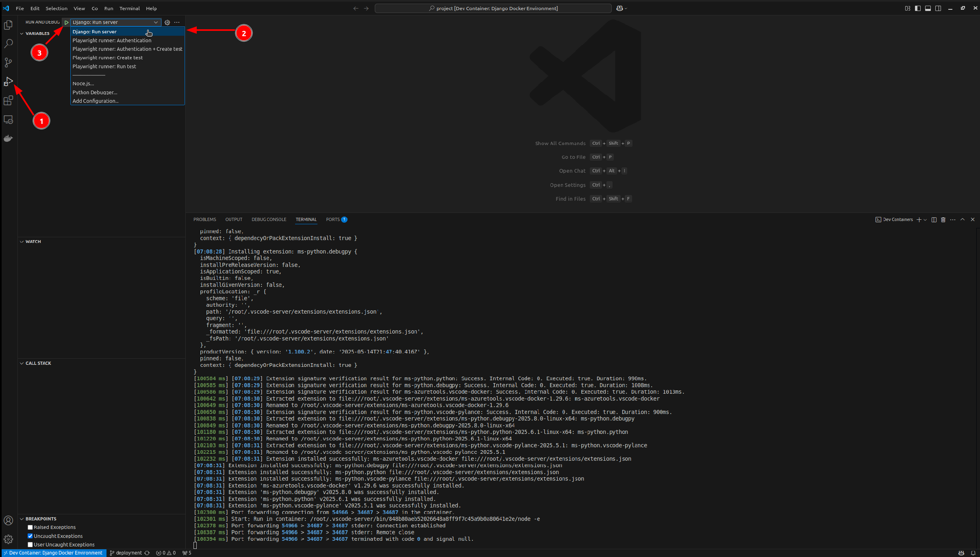Open Copilot status icon in status bar

[x=961, y=553]
